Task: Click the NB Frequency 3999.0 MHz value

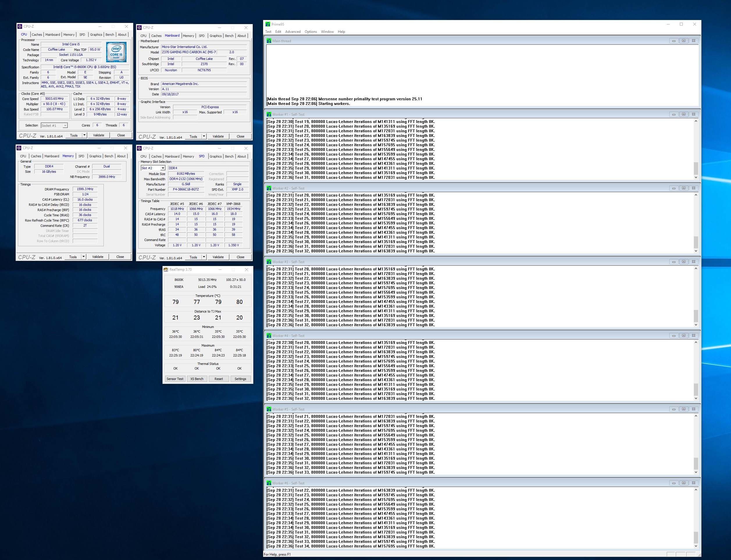Action: [107, 177]
